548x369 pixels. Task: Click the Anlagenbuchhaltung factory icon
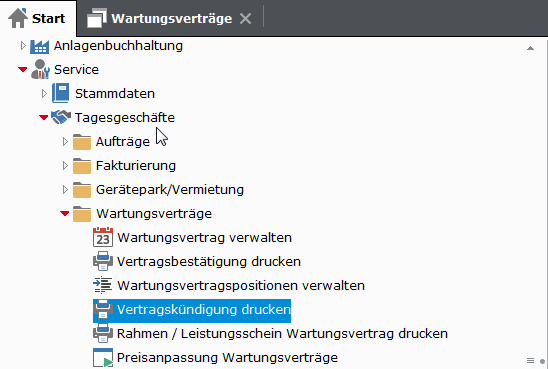tap(39, 46)
